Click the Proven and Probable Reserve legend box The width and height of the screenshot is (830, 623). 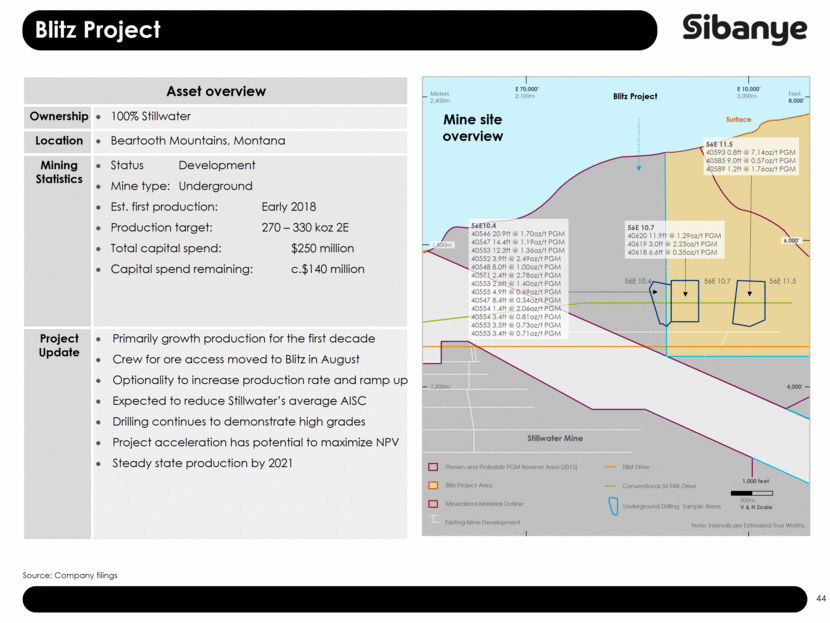[433, 466]
